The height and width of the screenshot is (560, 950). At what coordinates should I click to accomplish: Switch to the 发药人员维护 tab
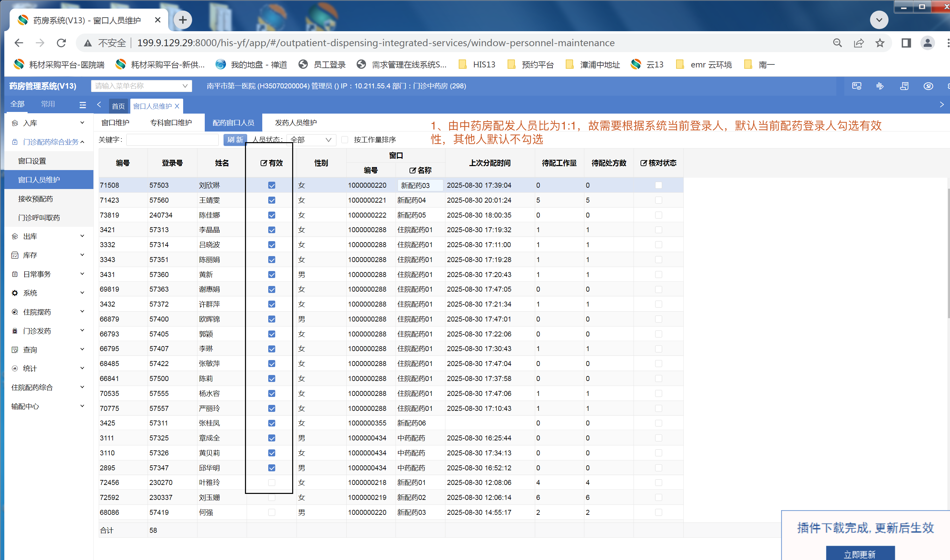296,123
